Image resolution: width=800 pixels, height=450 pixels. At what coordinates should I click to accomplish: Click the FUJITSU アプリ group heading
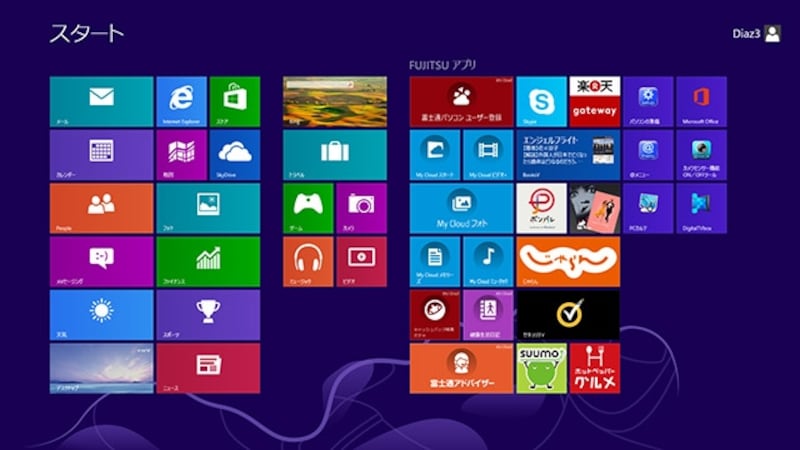[x=443, y=65]
